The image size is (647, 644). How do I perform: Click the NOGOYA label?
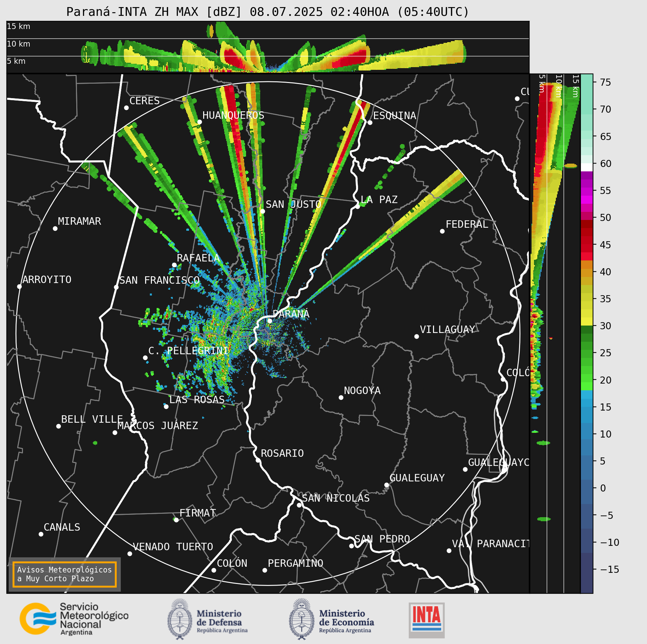click(362, 391)
